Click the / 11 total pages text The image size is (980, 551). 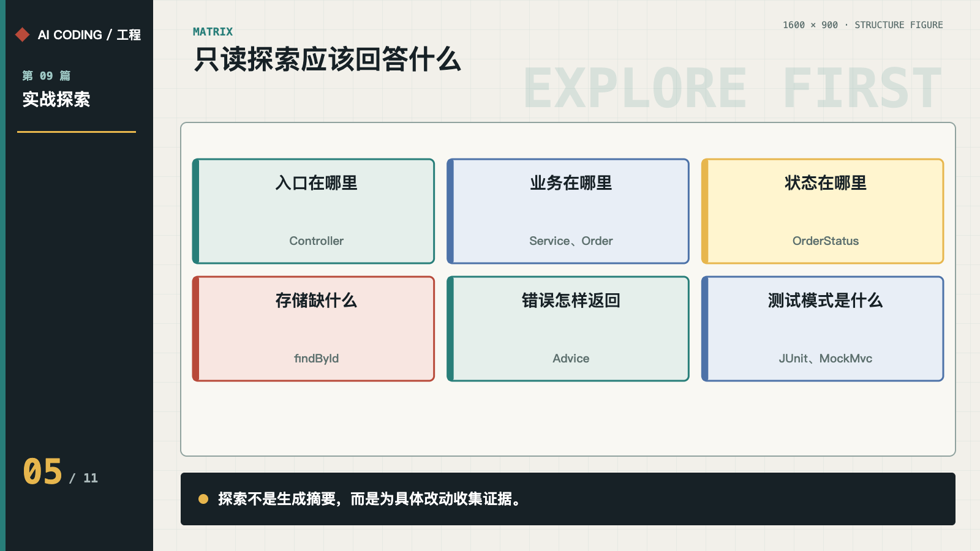[83, 478]
